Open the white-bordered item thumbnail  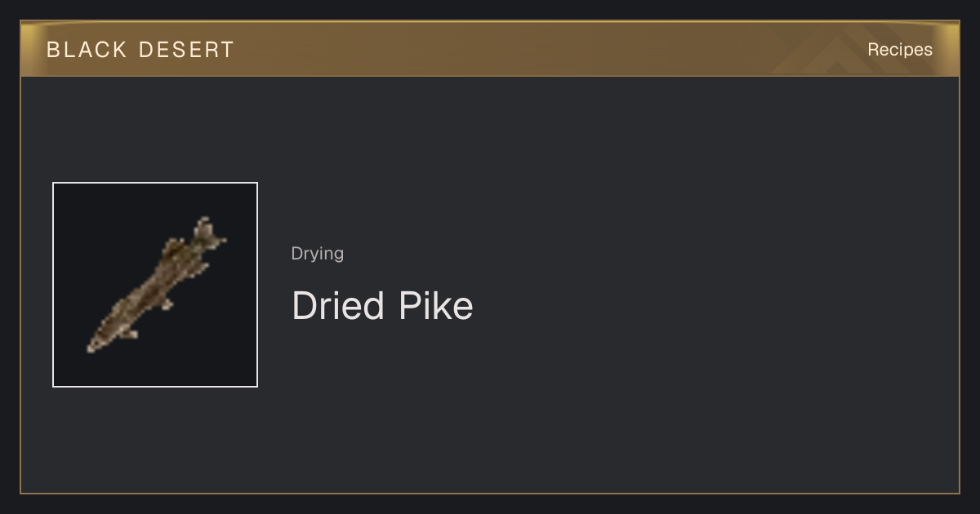(155, 285)
